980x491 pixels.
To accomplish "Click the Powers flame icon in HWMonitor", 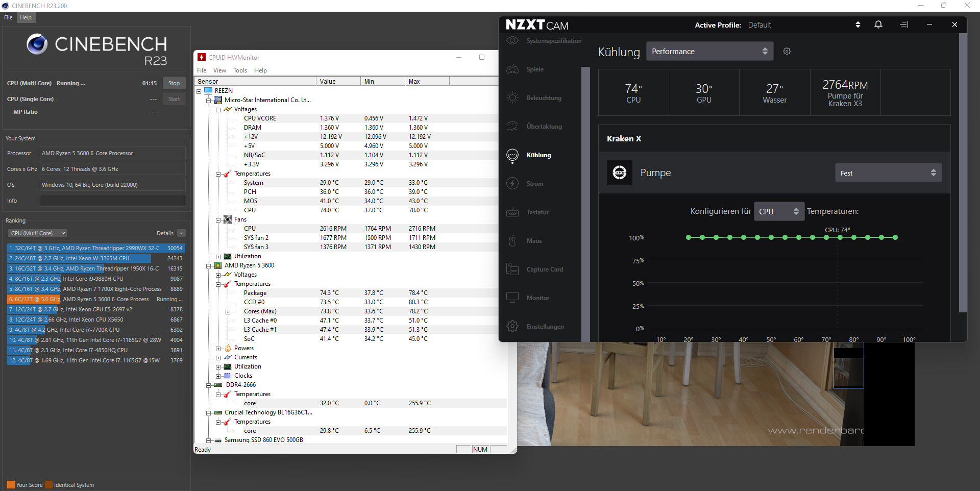I will pyautogui.click(x=228, y=348).
